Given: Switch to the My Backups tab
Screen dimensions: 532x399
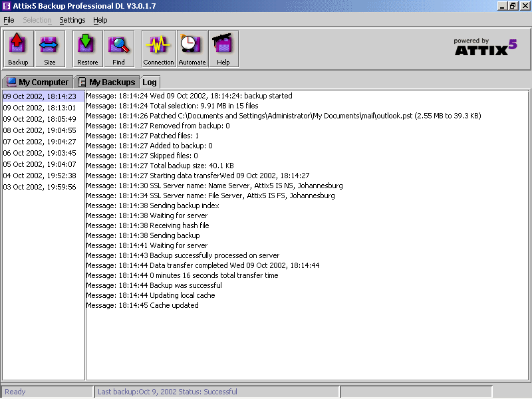Looking at the screenshot, I should pyautogui.click(x=106, y=82).
